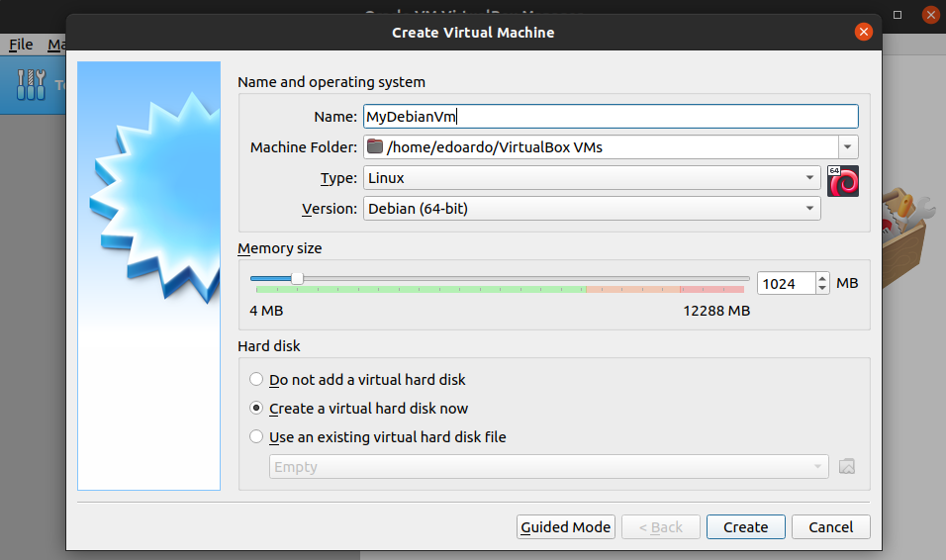Image resolution: width=946 pixels, height=560 pixels.
Task: Click the 4 MB minimum label
Action: coord(266,311)
